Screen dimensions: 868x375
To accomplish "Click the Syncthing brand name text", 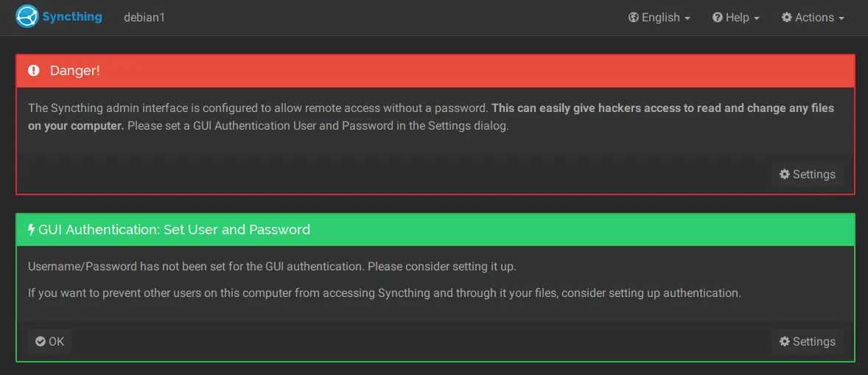I will coord(72,17).
